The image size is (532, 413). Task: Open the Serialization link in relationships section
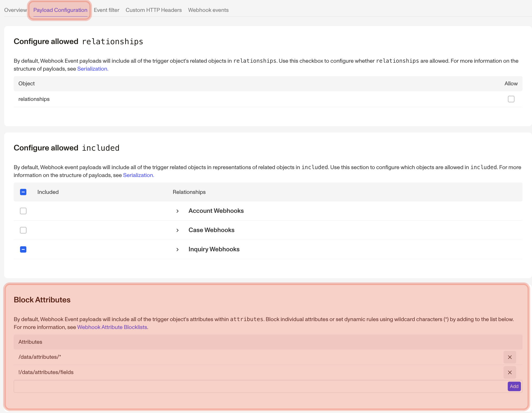coord(92,69)
